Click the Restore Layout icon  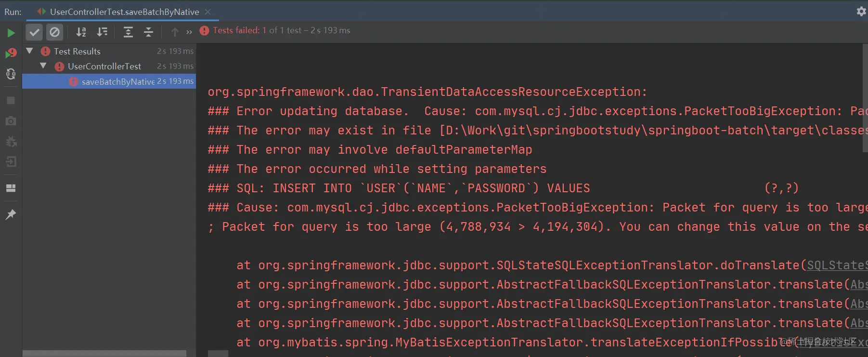(x=11, y=188)
